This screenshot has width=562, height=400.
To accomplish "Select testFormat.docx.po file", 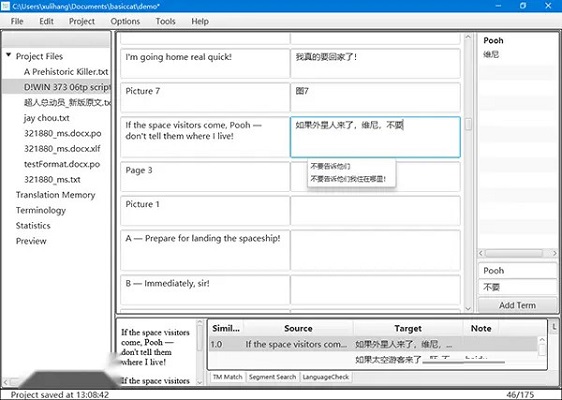I will [62, 164].
